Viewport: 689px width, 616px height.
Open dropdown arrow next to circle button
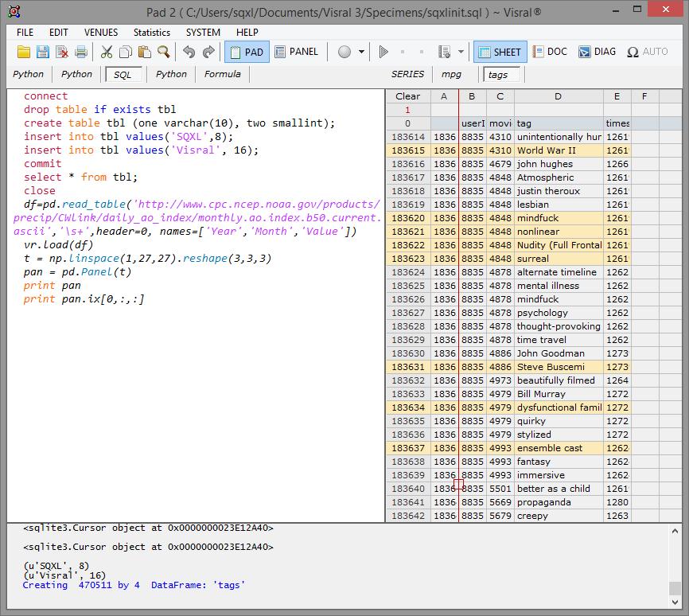[x=362, y=52]
